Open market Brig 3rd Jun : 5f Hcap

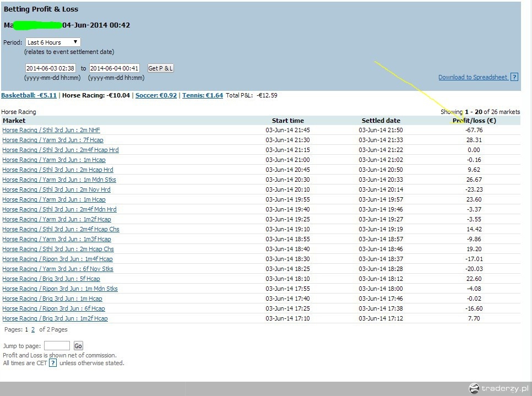51,279
